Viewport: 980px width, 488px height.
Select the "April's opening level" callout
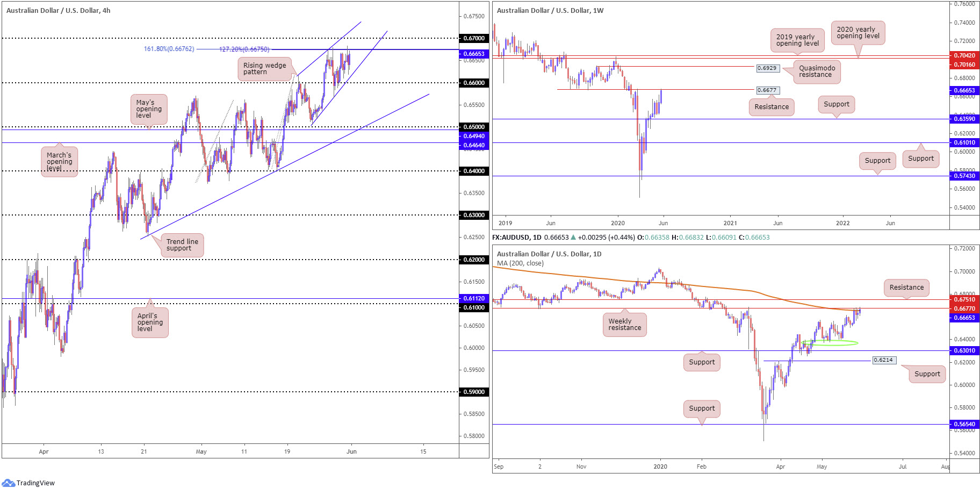click(x=150, y=322)
